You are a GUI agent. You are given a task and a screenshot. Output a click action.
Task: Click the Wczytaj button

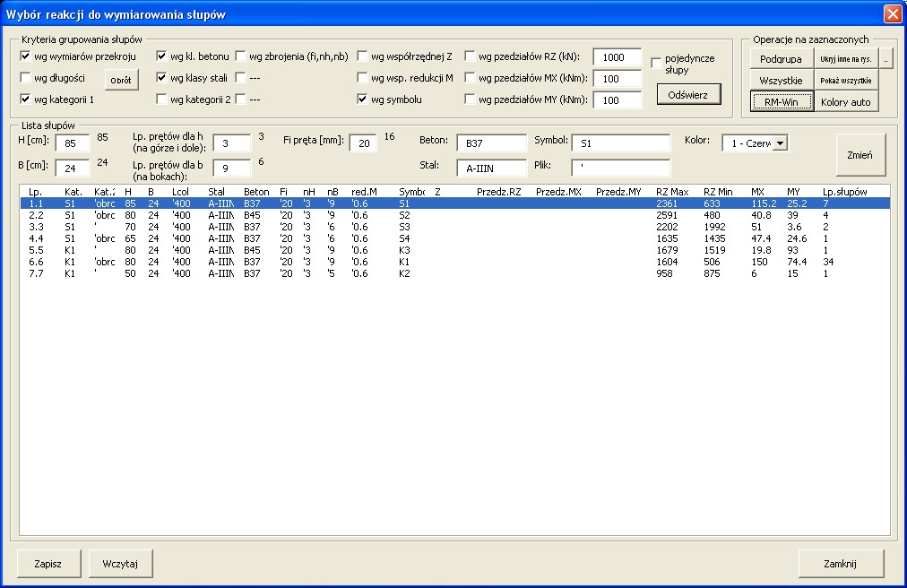coord(120,564)
